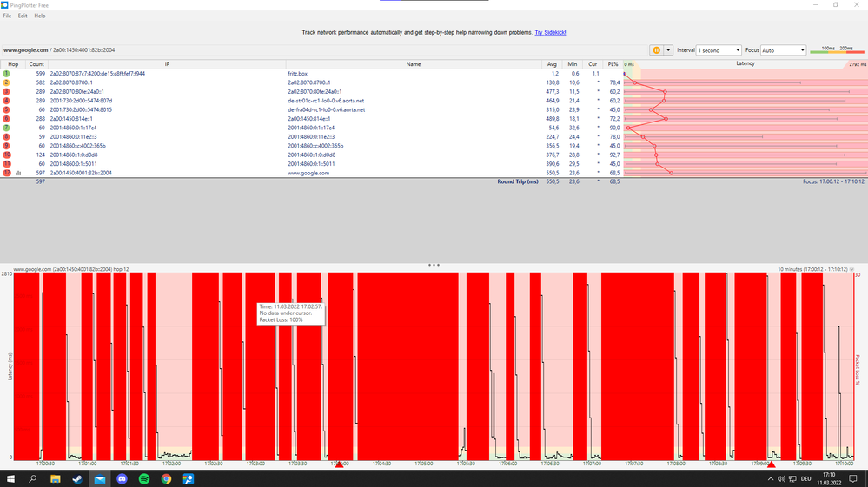The width and height of the screenshot is (868, 487).
Task: Open File Explorer from the taskbar
Action: point(56,478)
